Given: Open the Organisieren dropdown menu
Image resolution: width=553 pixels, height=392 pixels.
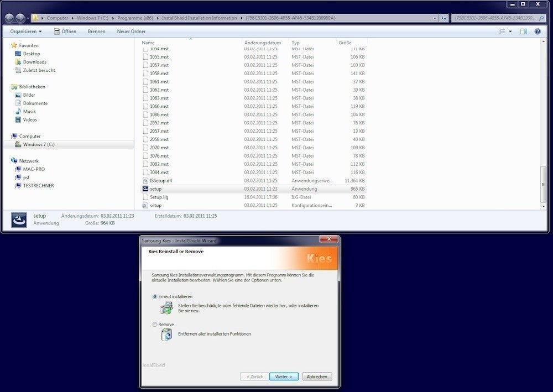Looking at the screenshot, I should click(x=26, y=32).
